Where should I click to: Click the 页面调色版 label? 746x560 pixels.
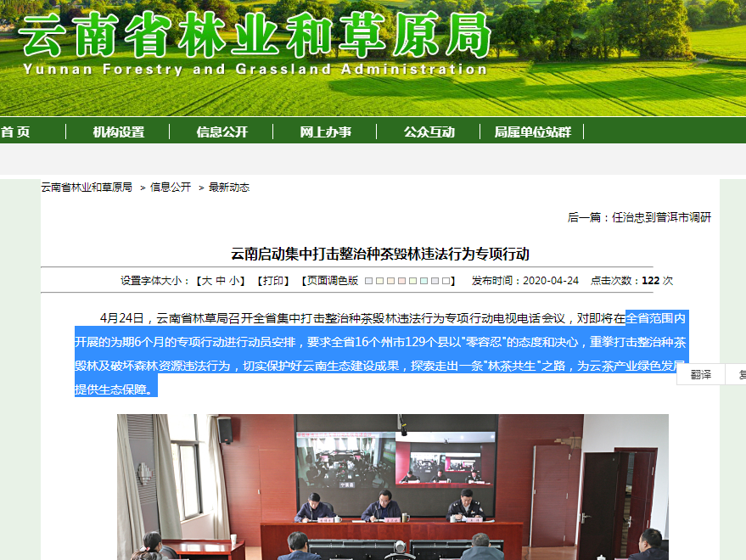coord(333,281)
